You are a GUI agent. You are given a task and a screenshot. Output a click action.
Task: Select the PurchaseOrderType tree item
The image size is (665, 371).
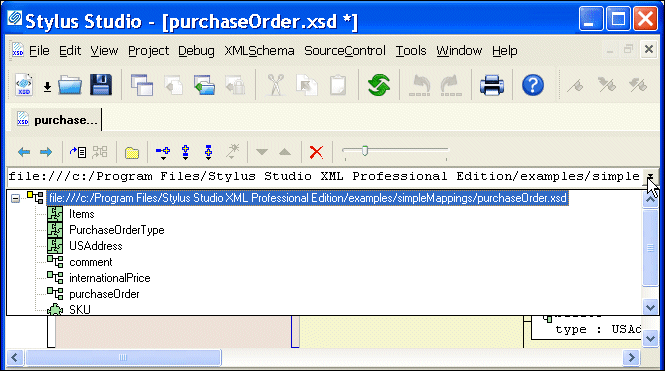(x=117, y=230)
